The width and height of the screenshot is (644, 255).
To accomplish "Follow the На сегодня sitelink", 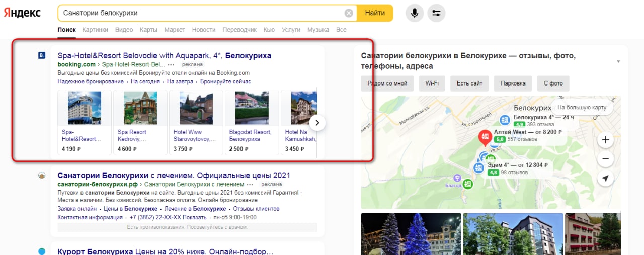I will coord(145,81).
